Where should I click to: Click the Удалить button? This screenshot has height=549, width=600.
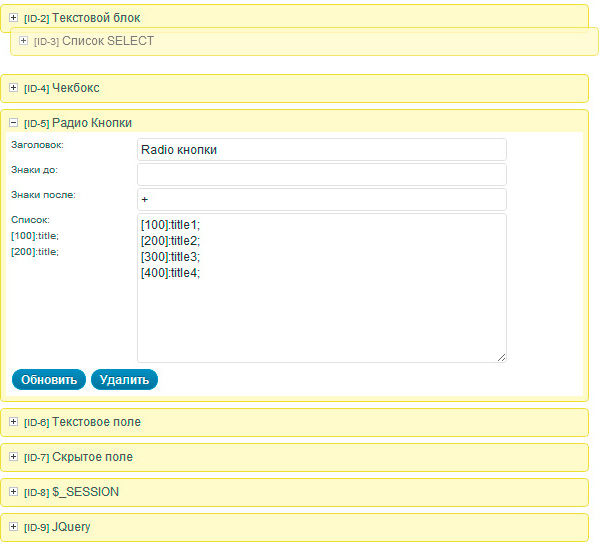(x=124, y=380)
